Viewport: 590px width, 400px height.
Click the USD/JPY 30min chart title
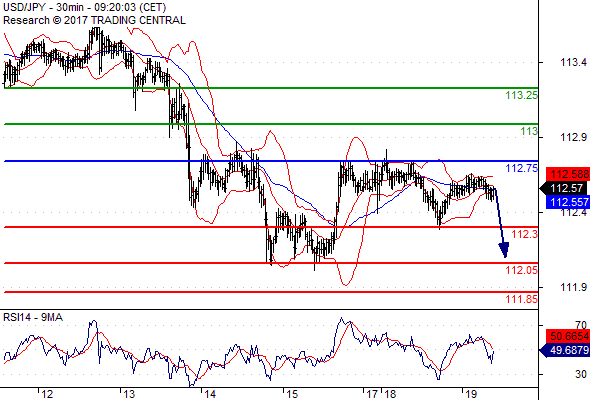84,7
